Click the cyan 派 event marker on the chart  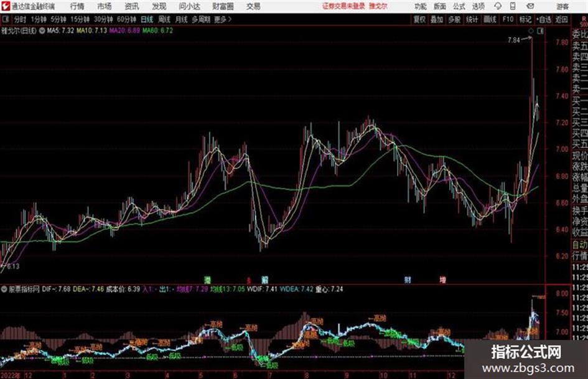pos(264,279)
